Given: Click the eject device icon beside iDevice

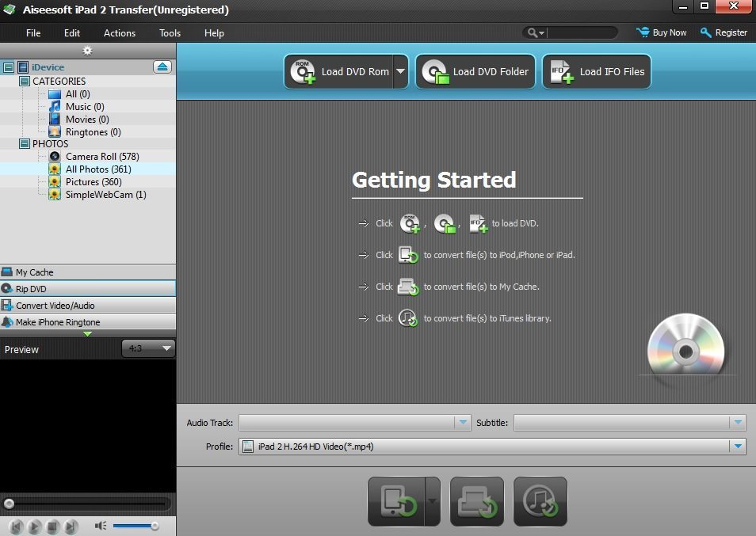Looking at the screenshot, I should coord(162,67).
